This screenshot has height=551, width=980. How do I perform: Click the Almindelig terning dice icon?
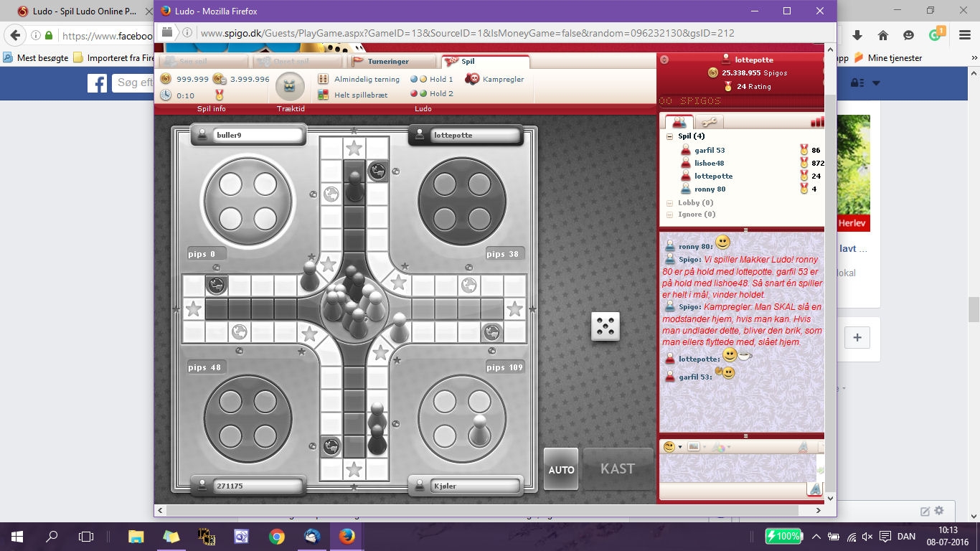click(323, 79)
